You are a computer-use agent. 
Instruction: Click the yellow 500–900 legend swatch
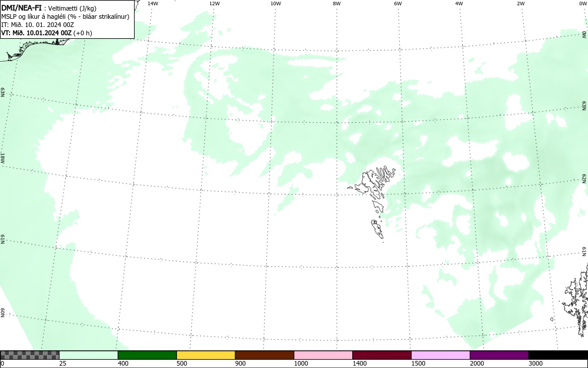coord(205,355)
